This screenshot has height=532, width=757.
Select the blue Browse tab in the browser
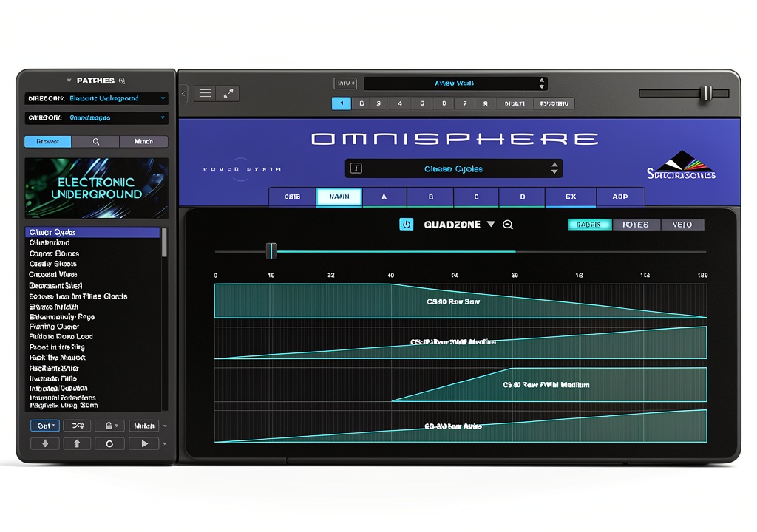(x=48, y=141)
